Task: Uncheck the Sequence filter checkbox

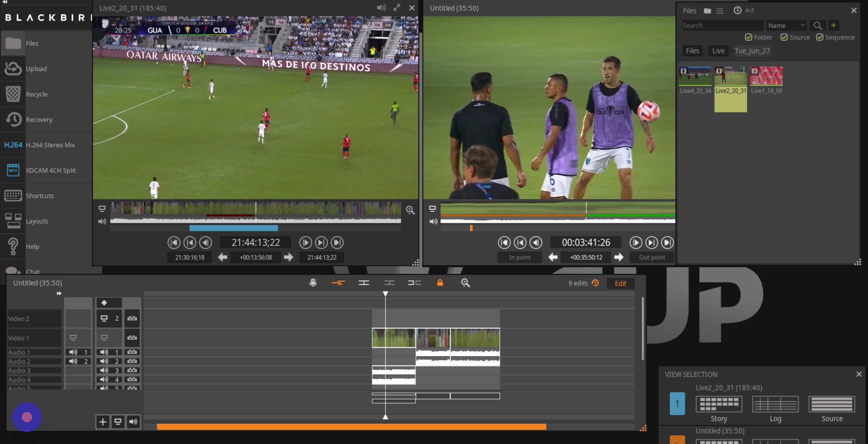Action: pyautogui.click(x=819, y=37)
